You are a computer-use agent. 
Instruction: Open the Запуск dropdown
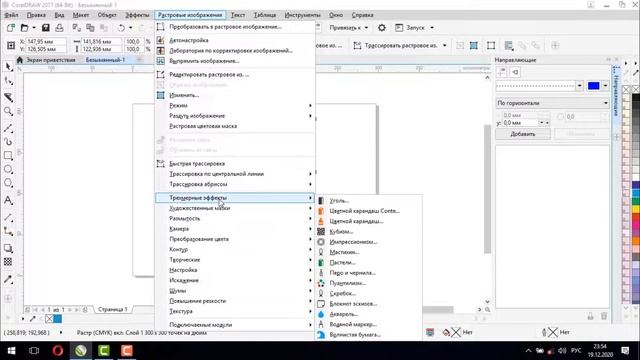pyautogui.click(x=414, y=28)
